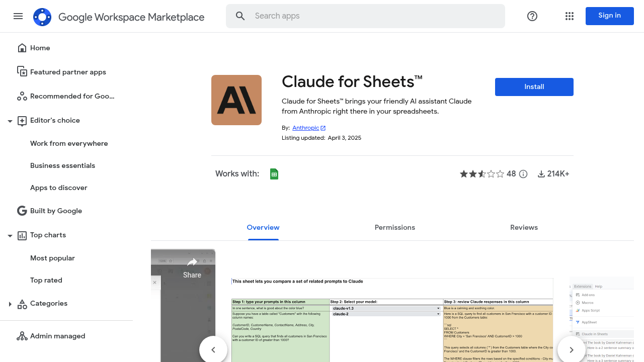This screenshot has height=362, width=644.
Task: Open the navigation hamburger menu
Action: pyautogui.click(x=18, y=16)
